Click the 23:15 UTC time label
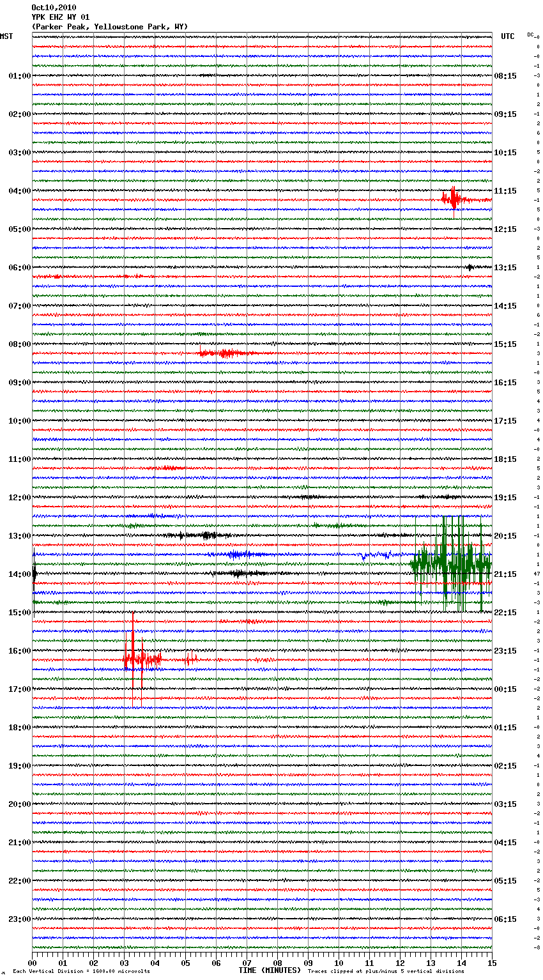Image resolution: width=543 pixels, height=980 pixels. coord(505,651)
